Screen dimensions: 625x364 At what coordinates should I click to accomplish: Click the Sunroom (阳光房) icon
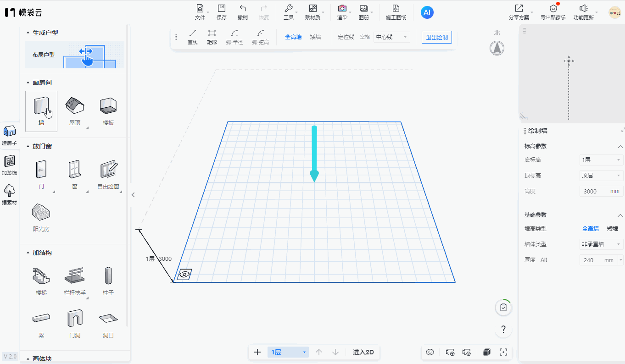click(41, 216)
